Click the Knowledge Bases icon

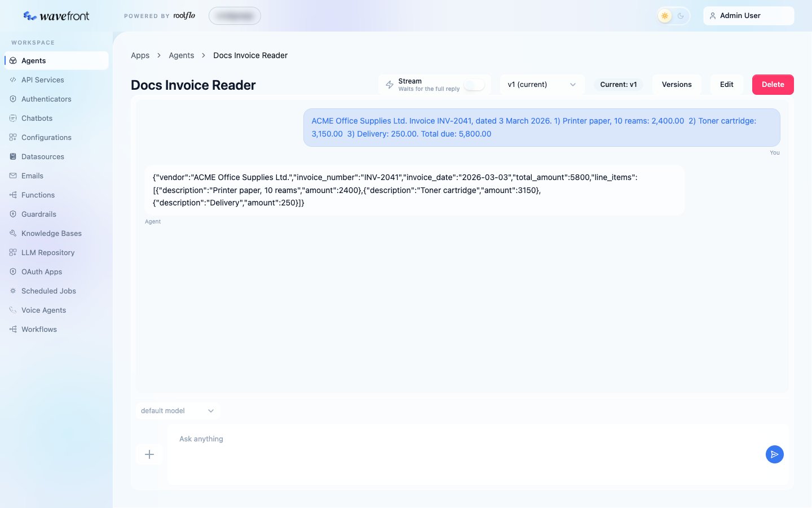click(x=13, y=233)
